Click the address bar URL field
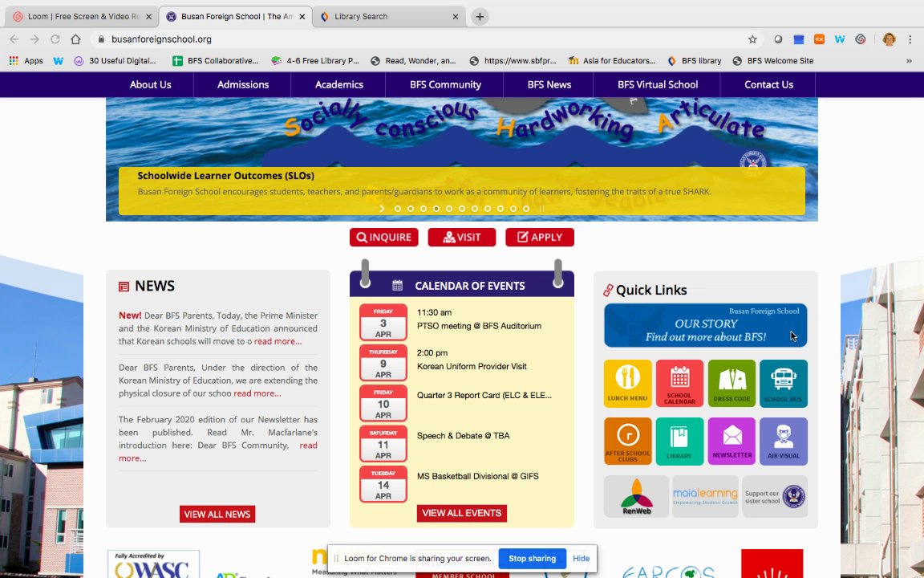Image resolution: width=924 pixels, height=578 pixels. pos(419,39)
